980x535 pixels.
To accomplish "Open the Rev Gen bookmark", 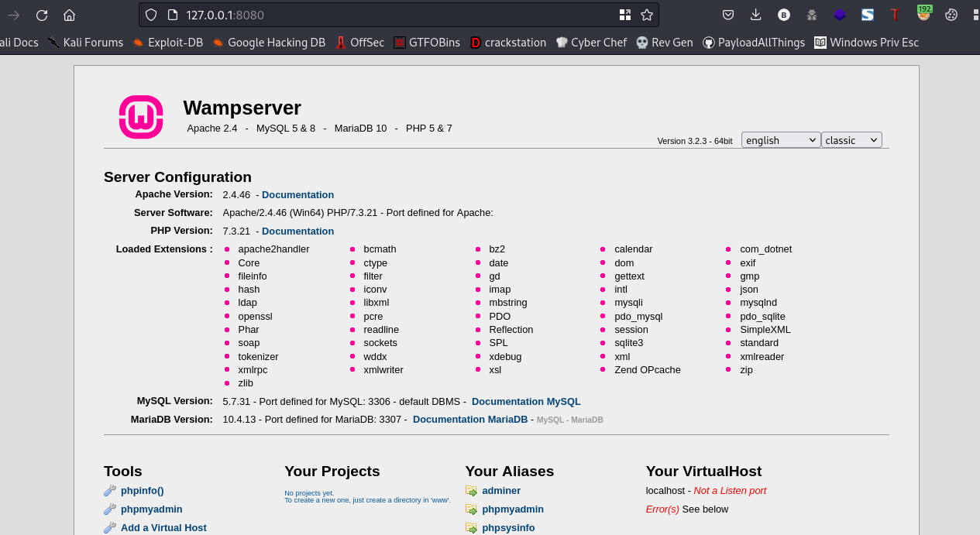I will coord(665,43).
